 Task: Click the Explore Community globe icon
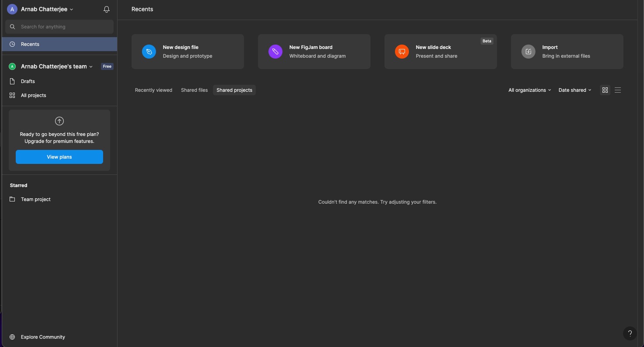(12, 337)
